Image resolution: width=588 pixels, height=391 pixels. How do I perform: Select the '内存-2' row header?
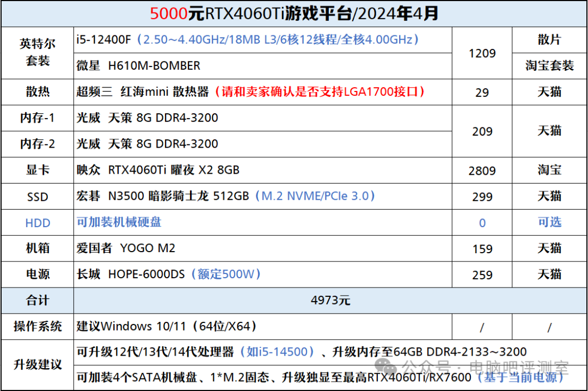click(38, 144)
